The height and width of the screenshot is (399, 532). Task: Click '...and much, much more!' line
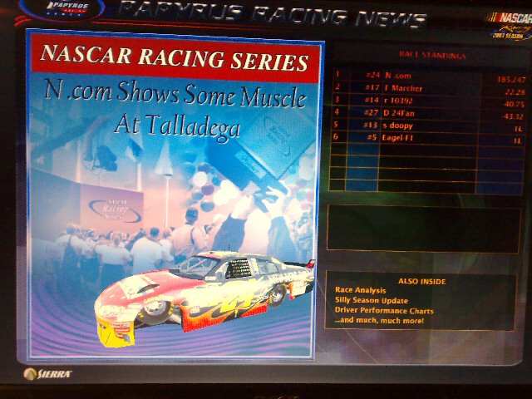(x=379, y=320)
